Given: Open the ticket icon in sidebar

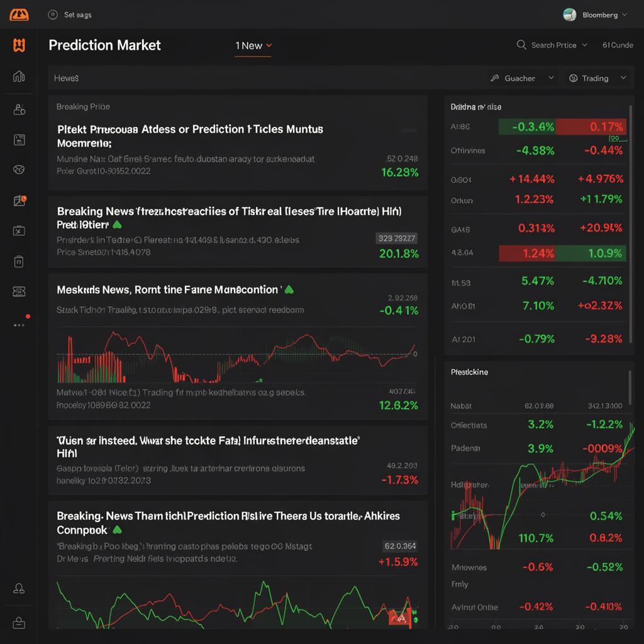Looking at the screenshot, I should click(19, 292).
